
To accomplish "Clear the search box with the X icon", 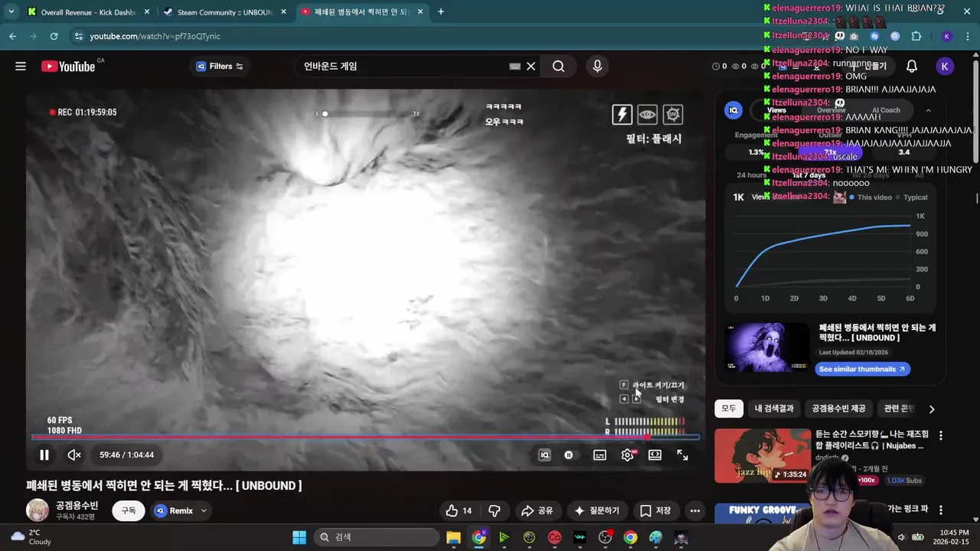I will pyautogui.click(x=531, y=67).
